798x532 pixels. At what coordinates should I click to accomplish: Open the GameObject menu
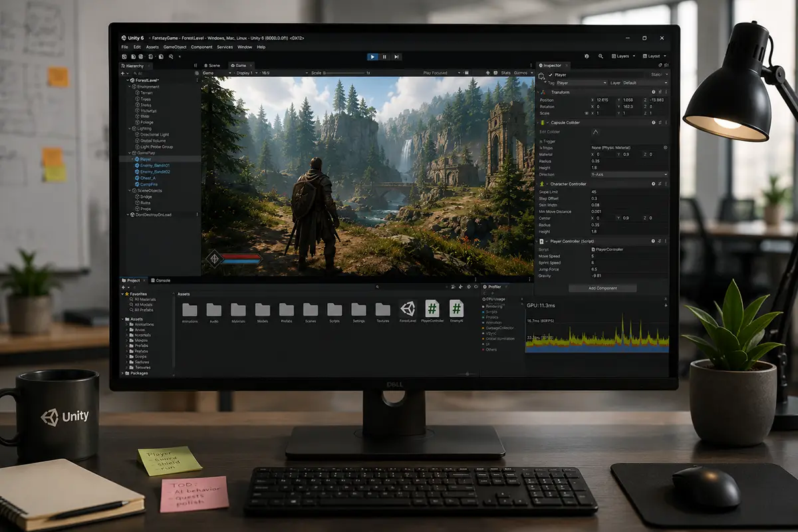pyautogui.click(x=175, y=47)
